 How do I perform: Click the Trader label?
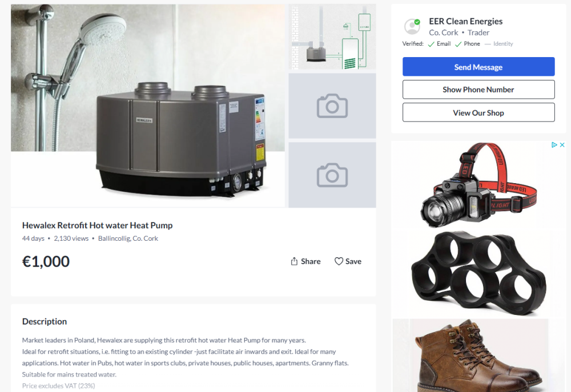click(x=478, y=33)
